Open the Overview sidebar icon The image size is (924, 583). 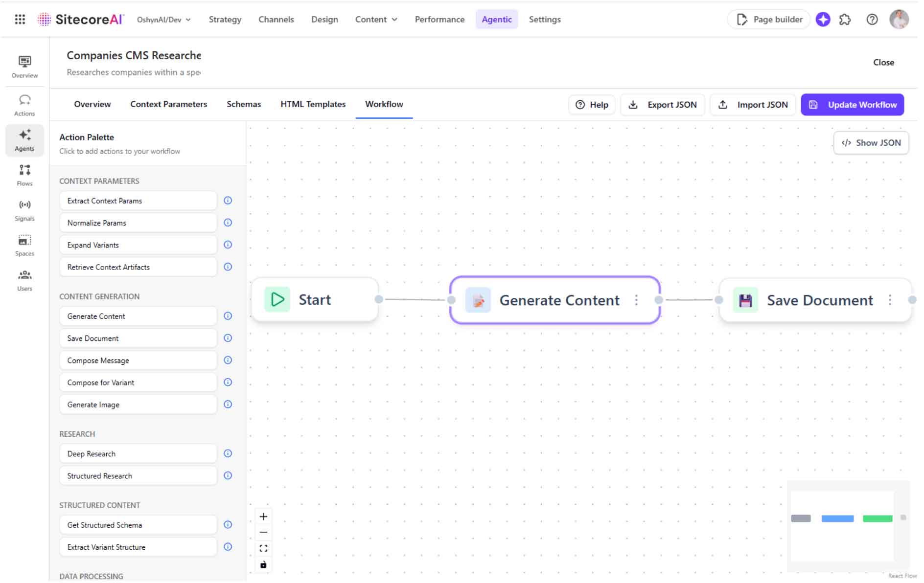click(x=24, y=67)
